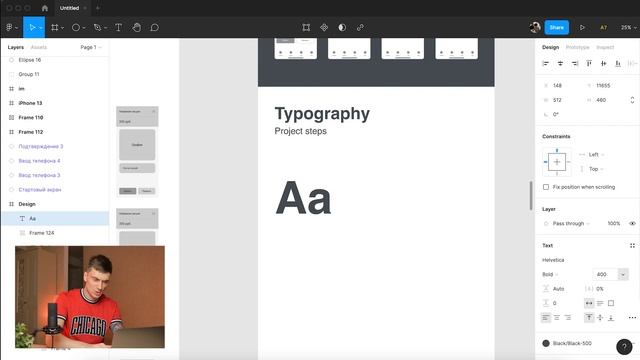Open the Bold font weight dropdown
The width and height of the screenshot is (640, 360).
pos(550,274)
